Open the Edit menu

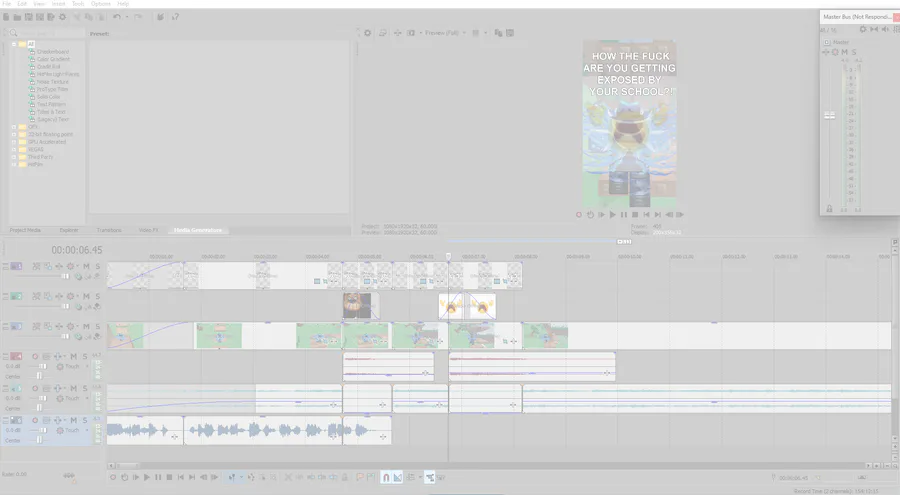tap(22, 4)
